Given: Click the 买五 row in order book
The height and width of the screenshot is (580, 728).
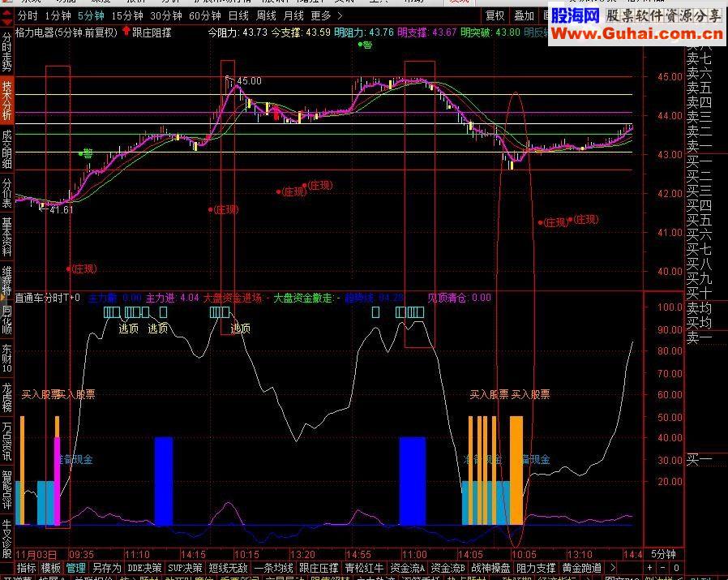Looking at the screenshot, I should pos(699,221).
